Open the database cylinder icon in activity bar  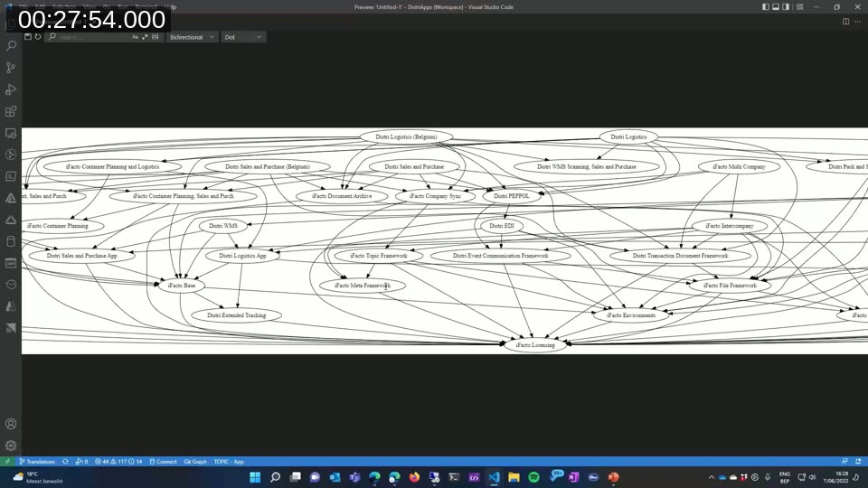click(11, 241)
